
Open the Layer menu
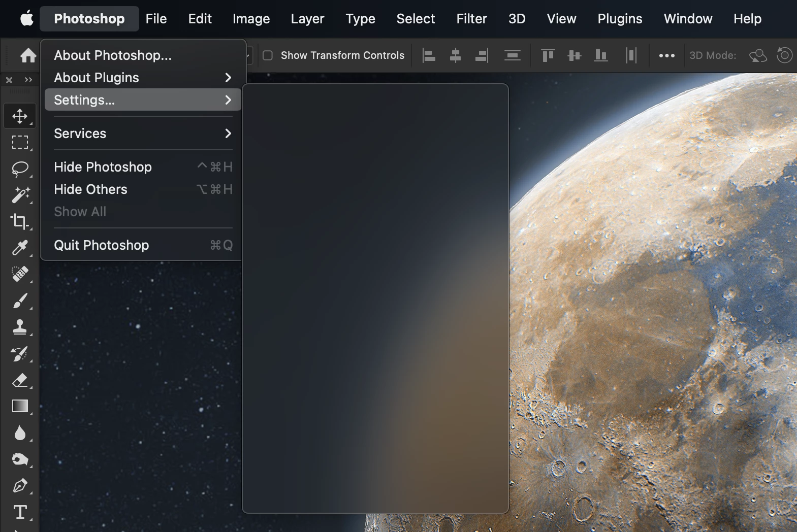tap(307, 19)
